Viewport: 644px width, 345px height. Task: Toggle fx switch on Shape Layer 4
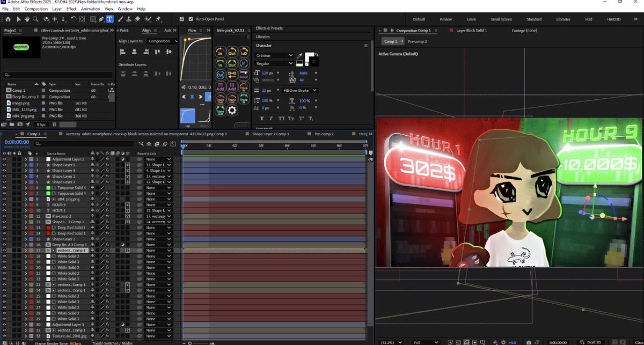[107, 171]
